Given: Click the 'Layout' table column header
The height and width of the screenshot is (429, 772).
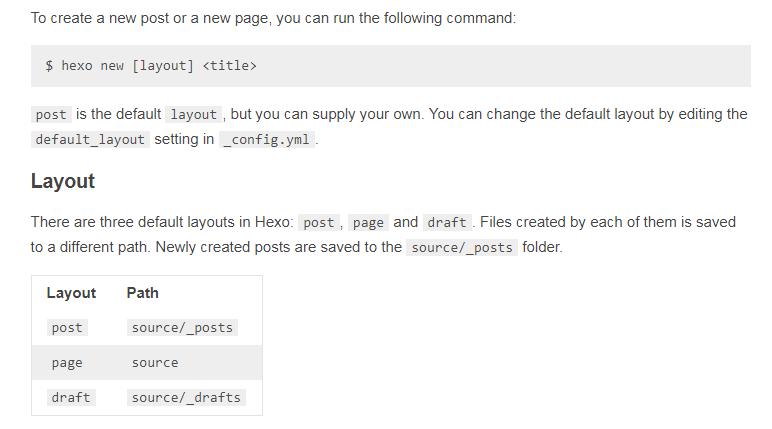Looking at the screenshot, I should tap(71, 293).
